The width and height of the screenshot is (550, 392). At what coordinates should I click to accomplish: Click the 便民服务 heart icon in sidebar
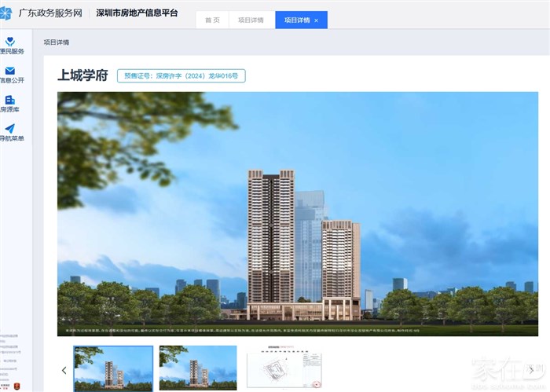tap(10, 42)
